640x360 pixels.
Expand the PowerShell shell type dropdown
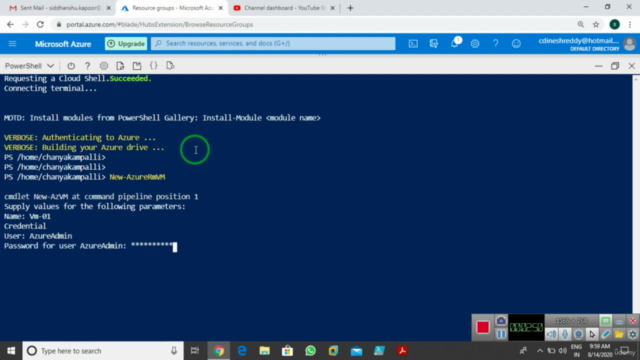tap(29, 66)
